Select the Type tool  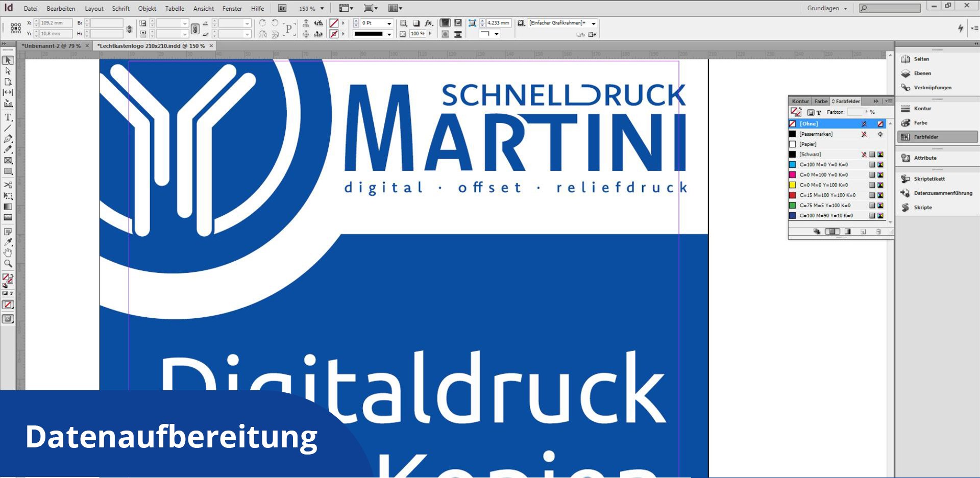pyautogui.click(x=8, y=117)
